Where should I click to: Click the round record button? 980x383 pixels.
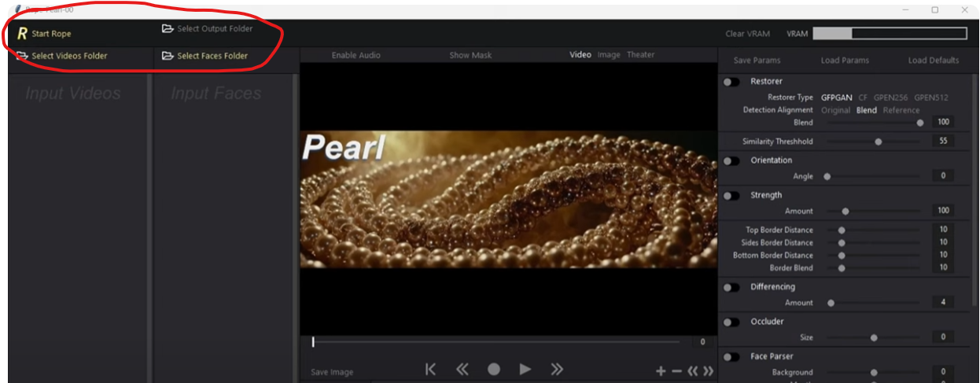[493, 370]
